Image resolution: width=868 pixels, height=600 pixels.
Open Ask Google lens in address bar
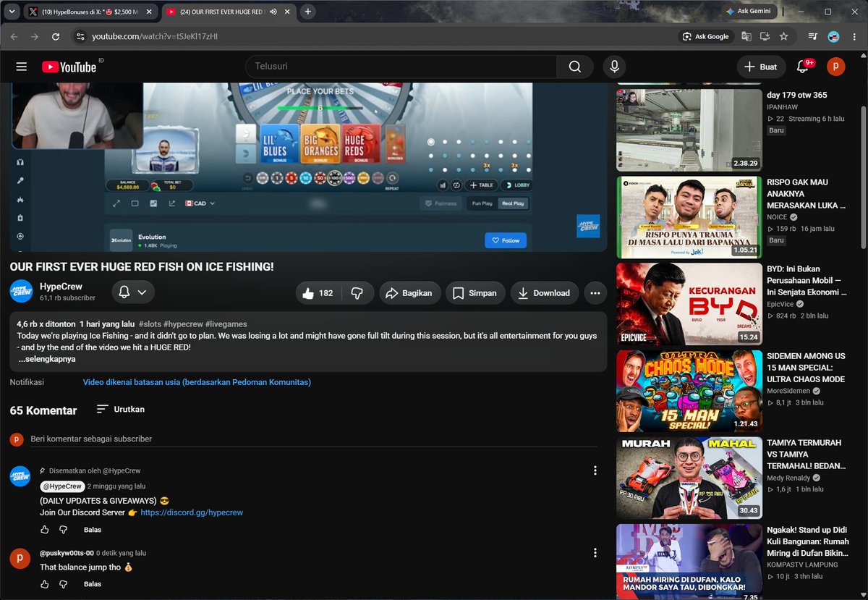(x=705, y=36)
